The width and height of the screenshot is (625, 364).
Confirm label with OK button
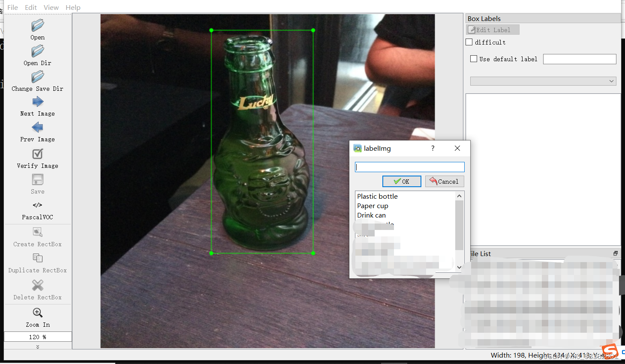[402, 182]
